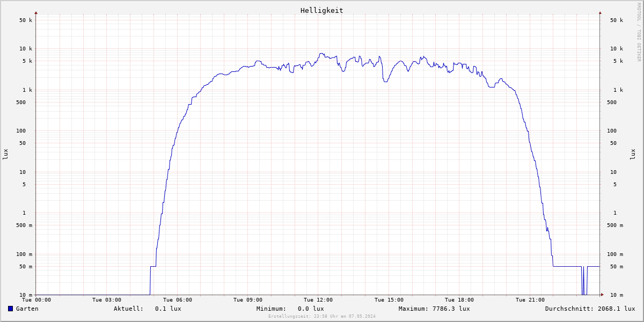This screenshot has width=644, height=322.
Task: Click the 1 k label on right axis
Action: [618, 90]
